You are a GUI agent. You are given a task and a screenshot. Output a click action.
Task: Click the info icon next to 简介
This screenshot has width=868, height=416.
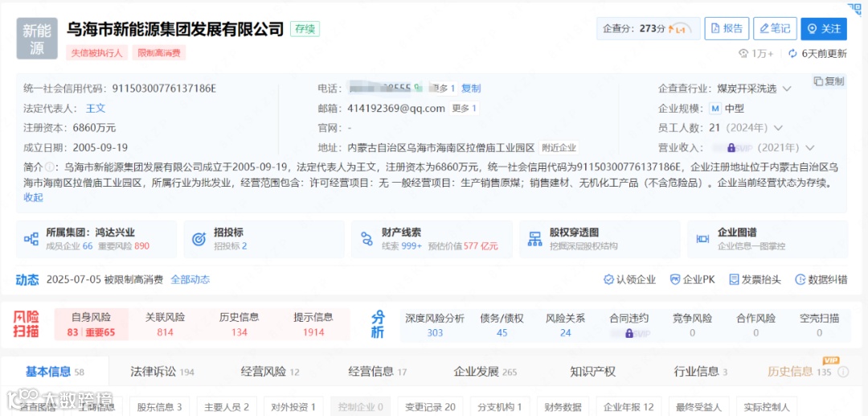[x=49, y=167]
